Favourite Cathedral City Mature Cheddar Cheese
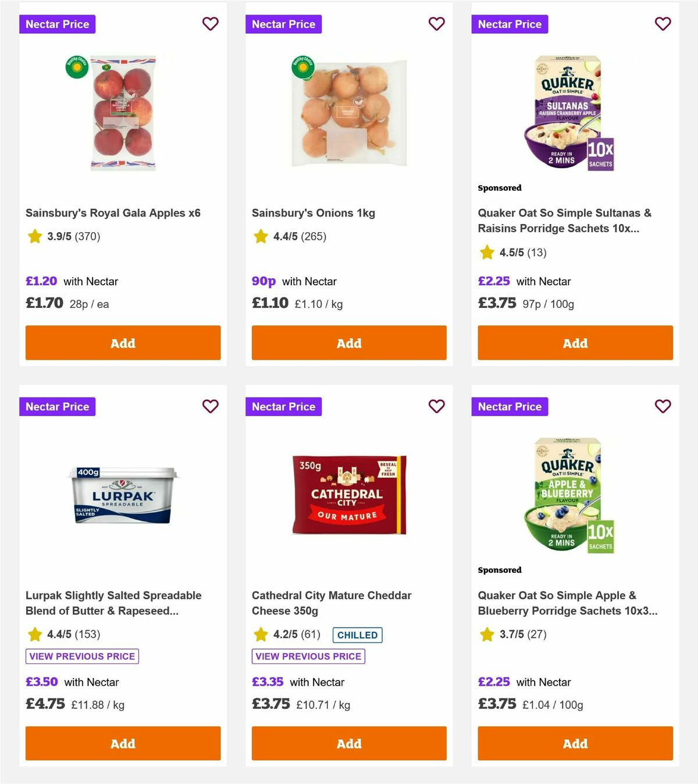This screenshot has width=698, height=784. [436, 406]
